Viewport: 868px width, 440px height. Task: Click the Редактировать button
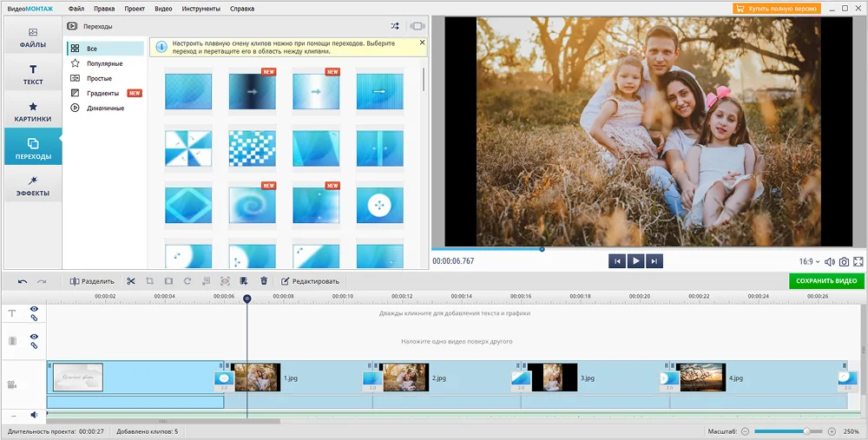[310, 281]
